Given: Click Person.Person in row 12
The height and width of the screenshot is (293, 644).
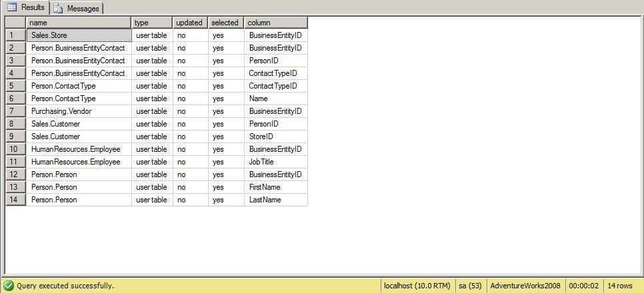Looking at the screenshot, I should (79, 174).
